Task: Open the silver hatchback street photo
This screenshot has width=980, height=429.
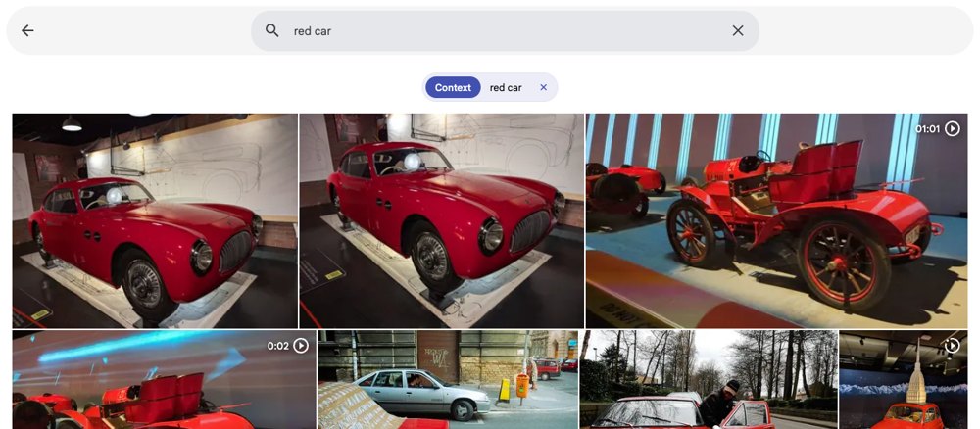Action: point(448,380)
